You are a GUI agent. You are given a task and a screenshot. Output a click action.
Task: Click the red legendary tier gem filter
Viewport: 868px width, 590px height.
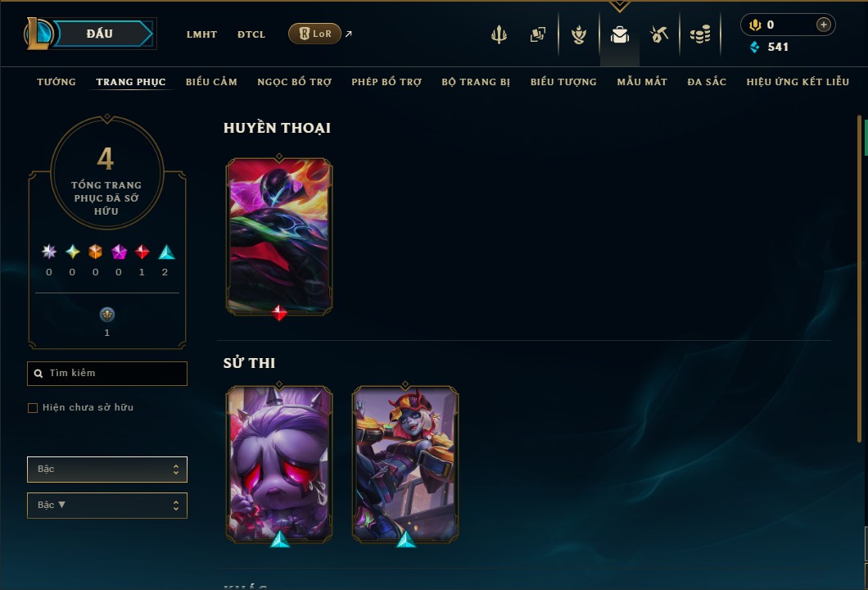[142, 252]
